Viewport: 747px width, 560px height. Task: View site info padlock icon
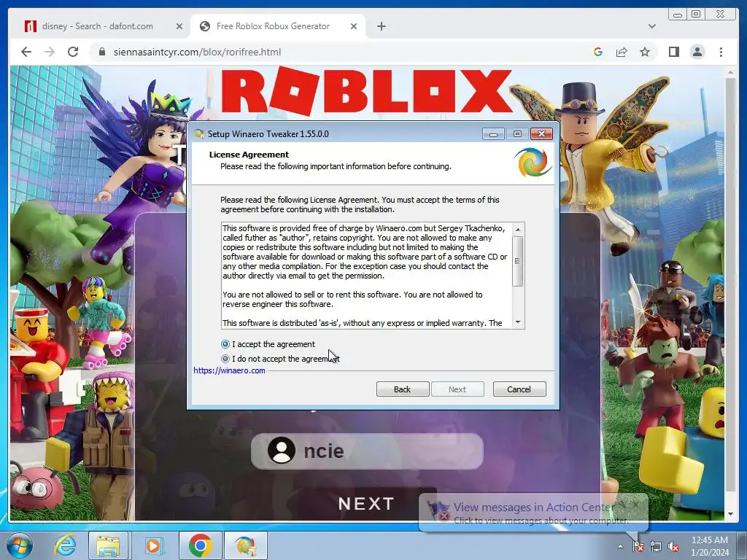[x=102, y=52]
